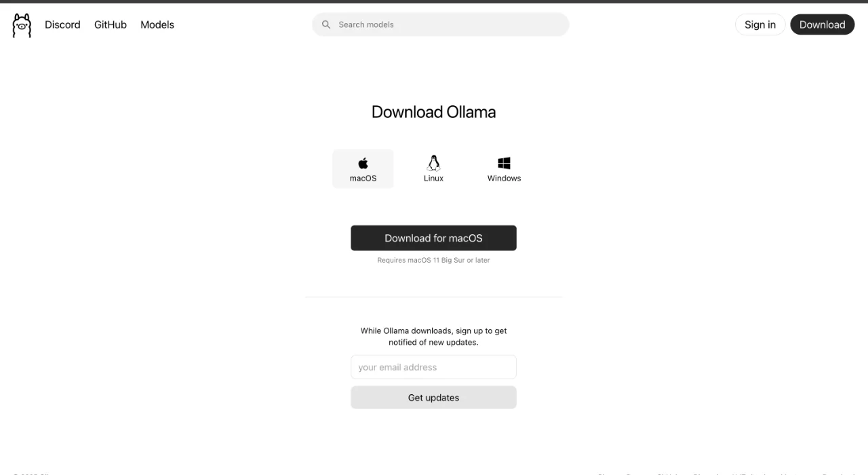Click the header Download button
Image resolution: width=868 pixels, height=475 pixels.
[x=822, y=24]
